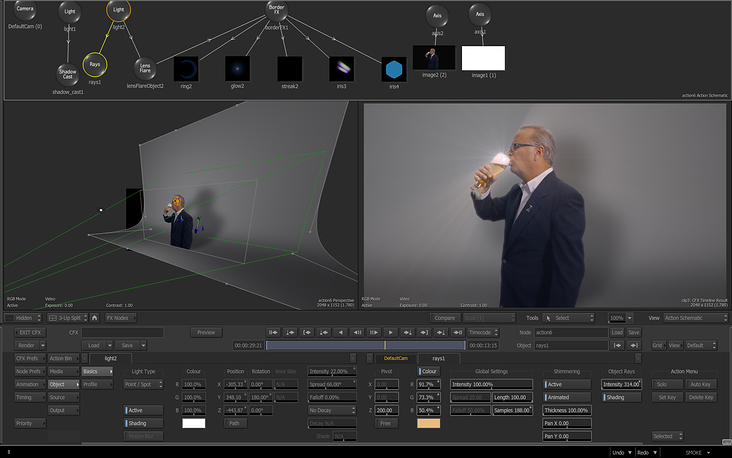Viewport: 732px width, 458px height.
Task: Switch to the rays1 tab
Action: (x=438, y=359)
